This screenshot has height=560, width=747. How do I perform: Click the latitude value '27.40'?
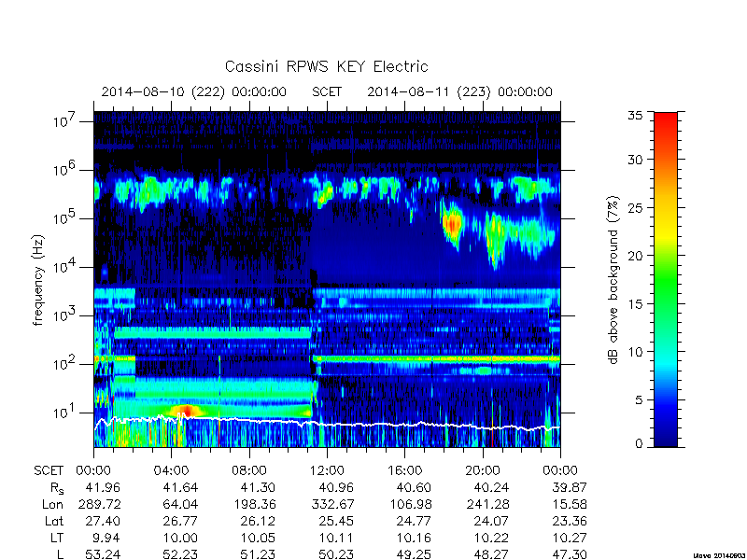click(x=103, y=521)
